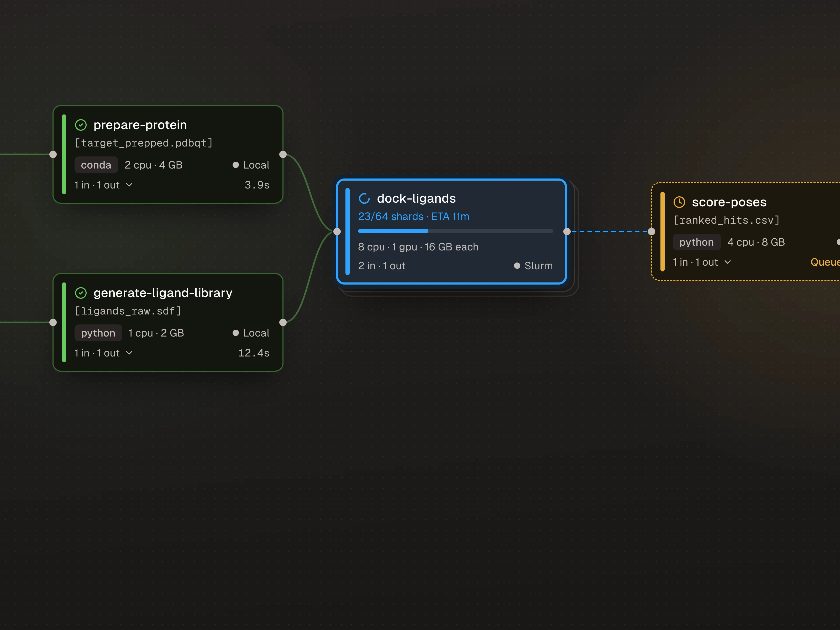Viewport: 840px width, 630px height.
Task: Click the Slurm executor indicator on dock-ligands
Action: click(533, 266)
